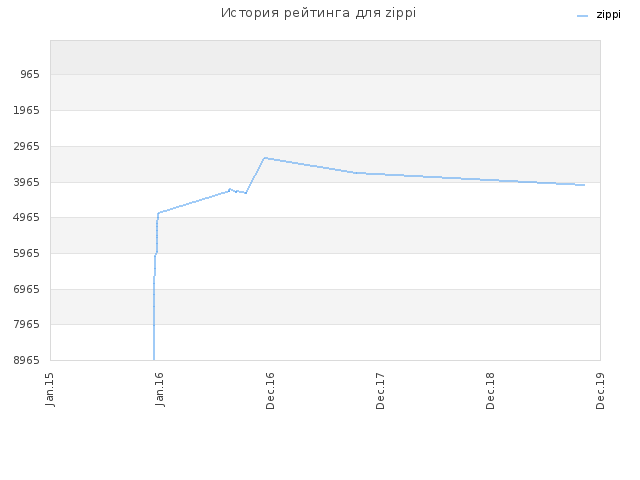Select the 7965 y-axis label
The image size is (640, 480).
[x=27, y=324]
